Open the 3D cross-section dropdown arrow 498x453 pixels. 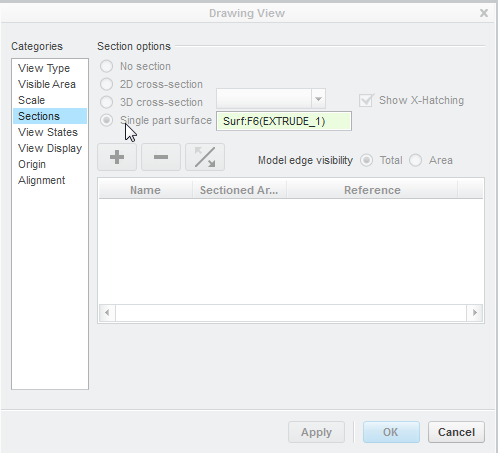318,99
